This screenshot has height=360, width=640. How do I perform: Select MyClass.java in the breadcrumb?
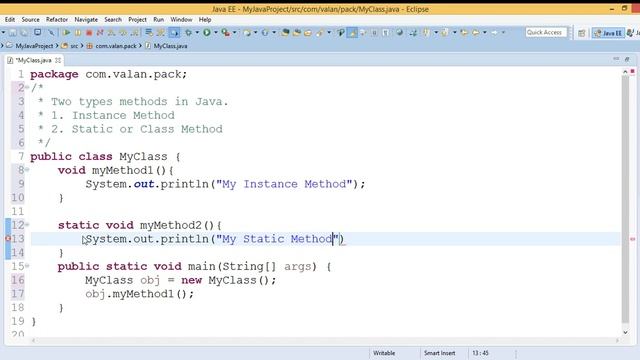pyautogui.click(x=170, y=46)
